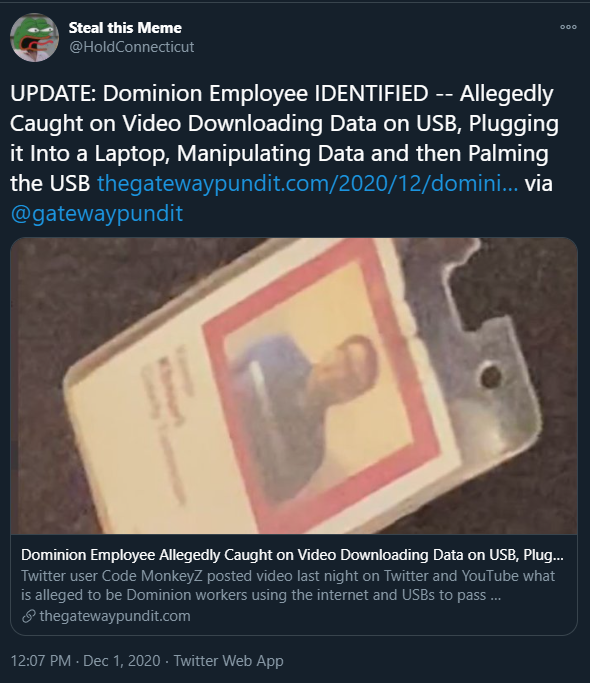The image size is (590, 683).
Task: Open the @HoldConnecticut handle
Action: pyautogui.click(x=132, y=47)
